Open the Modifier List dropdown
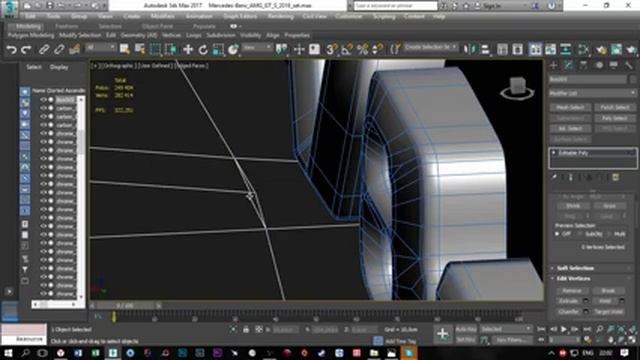The height and width of the screenshot is (360, 640). [x=593, y=93]
